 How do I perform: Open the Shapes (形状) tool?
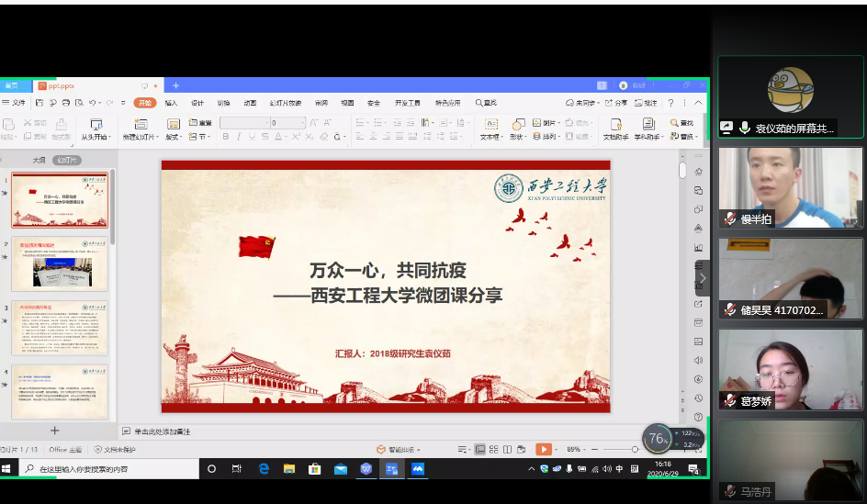519,126
